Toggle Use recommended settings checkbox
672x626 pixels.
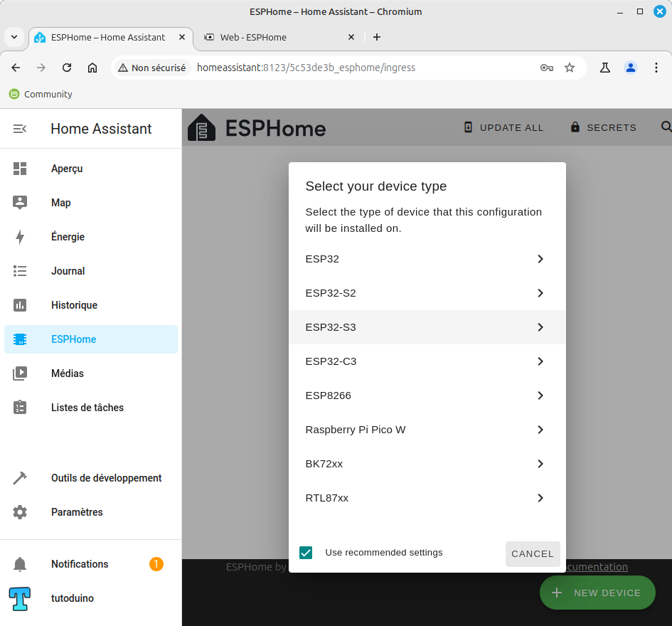306,553
